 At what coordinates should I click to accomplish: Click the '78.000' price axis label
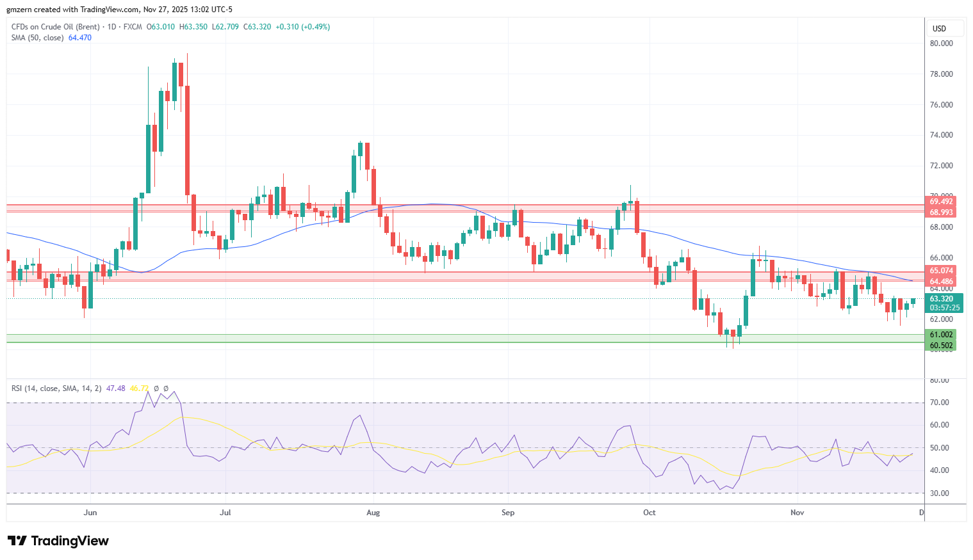point(941,74)
